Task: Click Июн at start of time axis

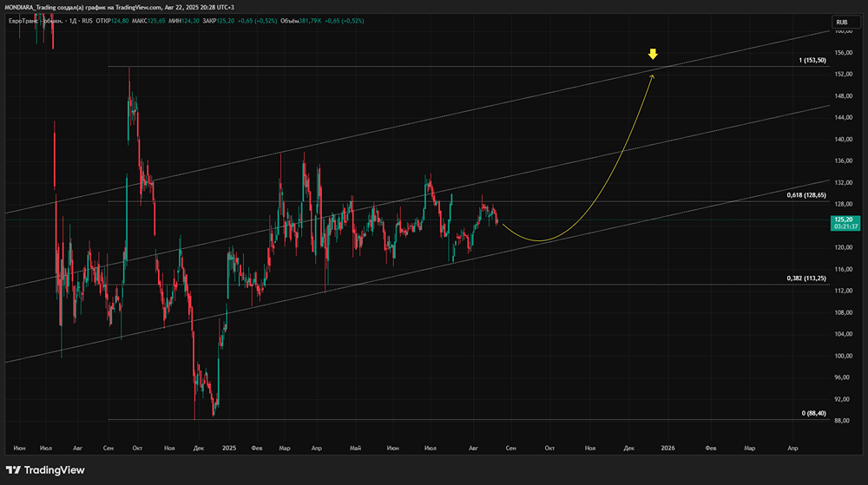Action: pyautogui.click(x=19, y=448)
